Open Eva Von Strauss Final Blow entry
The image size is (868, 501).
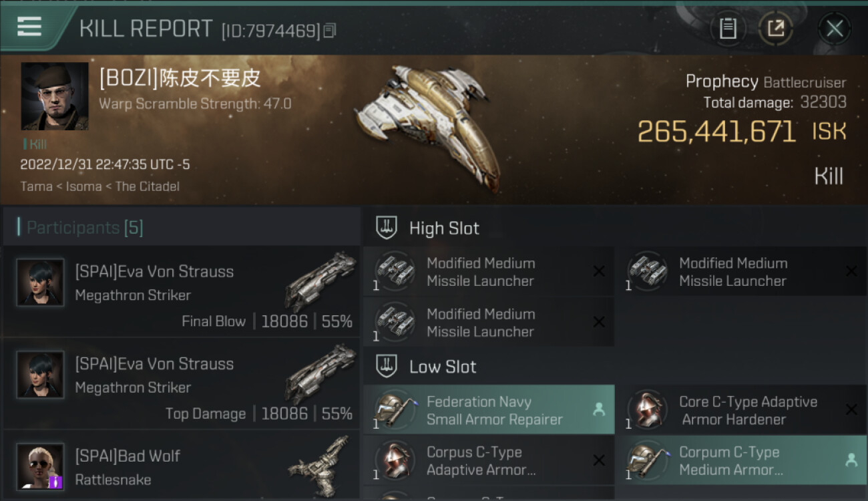coord(182,292)
